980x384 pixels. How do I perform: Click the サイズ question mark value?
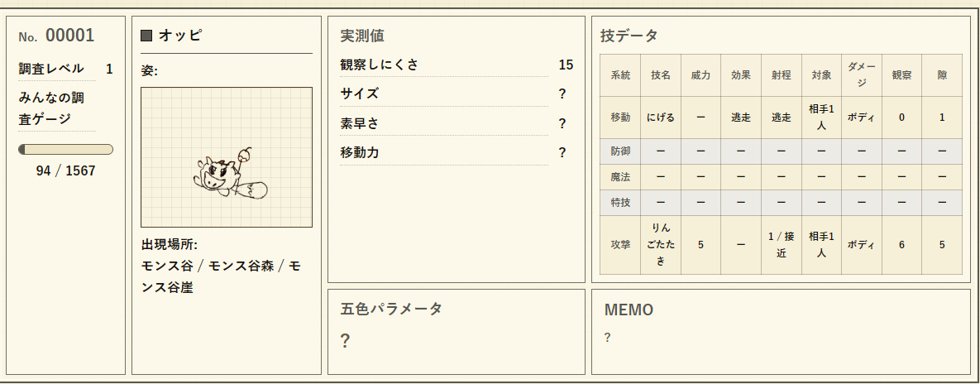pos(562,94)
